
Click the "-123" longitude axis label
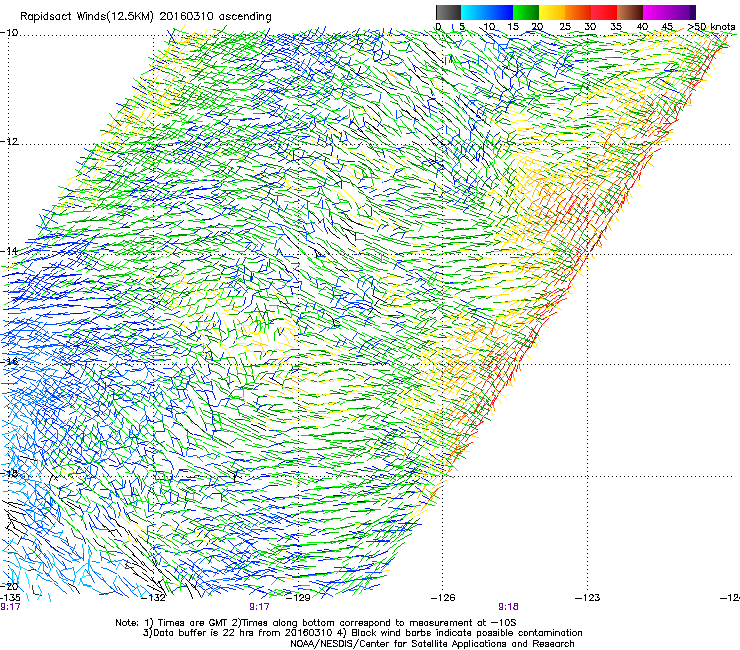[x=588, y=598]
